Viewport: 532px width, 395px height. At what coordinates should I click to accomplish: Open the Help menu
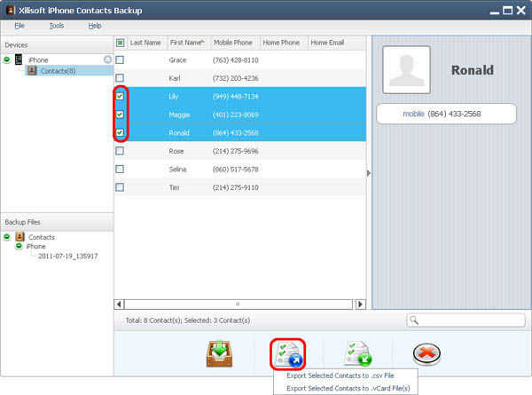(95, 26)
